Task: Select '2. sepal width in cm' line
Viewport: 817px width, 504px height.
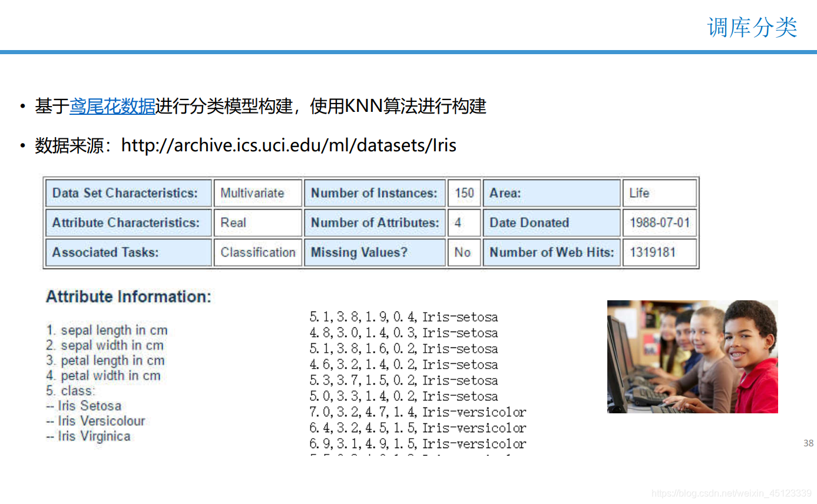Action: pos(105,346)
